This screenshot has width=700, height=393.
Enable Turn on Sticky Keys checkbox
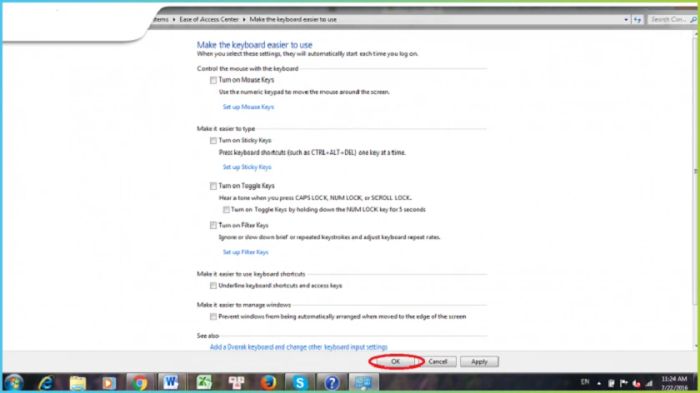click(213, 141)
